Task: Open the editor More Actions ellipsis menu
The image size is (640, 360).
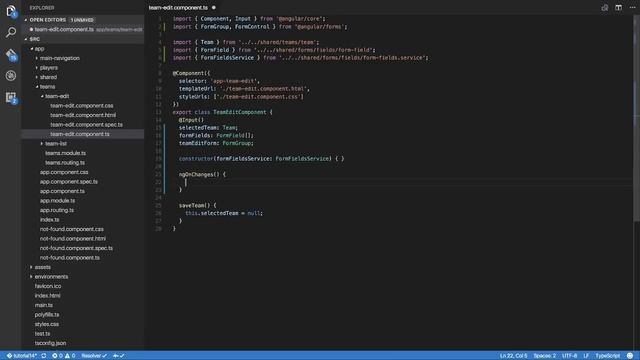Action: tap(632, 8)
